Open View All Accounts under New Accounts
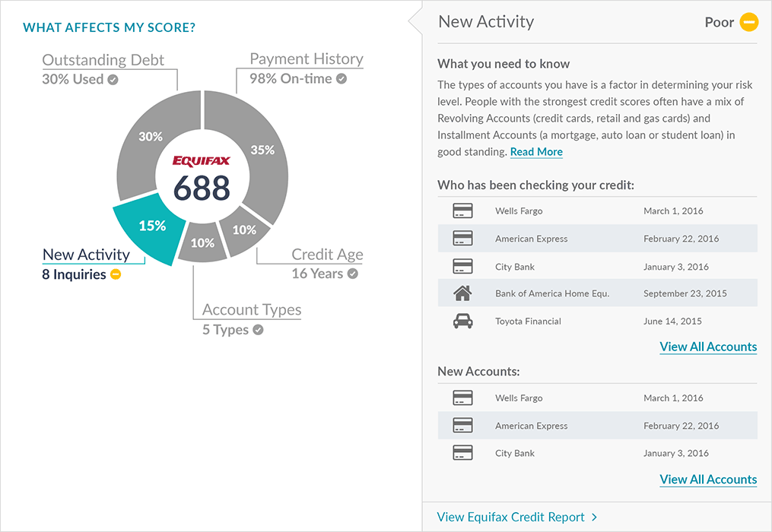 pos(708,480)
